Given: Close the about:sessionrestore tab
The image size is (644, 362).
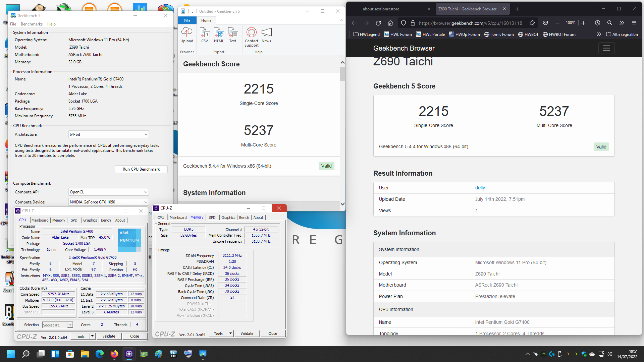Looking at the screenshot, I should coord(429,9).
